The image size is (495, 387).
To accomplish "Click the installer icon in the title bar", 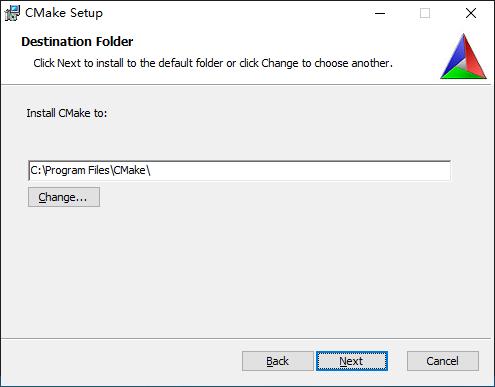I will click(12, 13).
